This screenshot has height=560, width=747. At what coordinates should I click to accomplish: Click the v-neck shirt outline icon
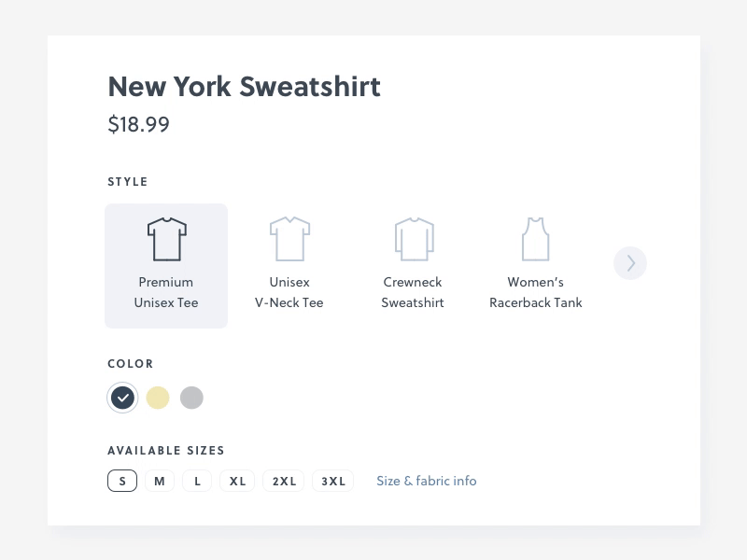click(289, 238)
